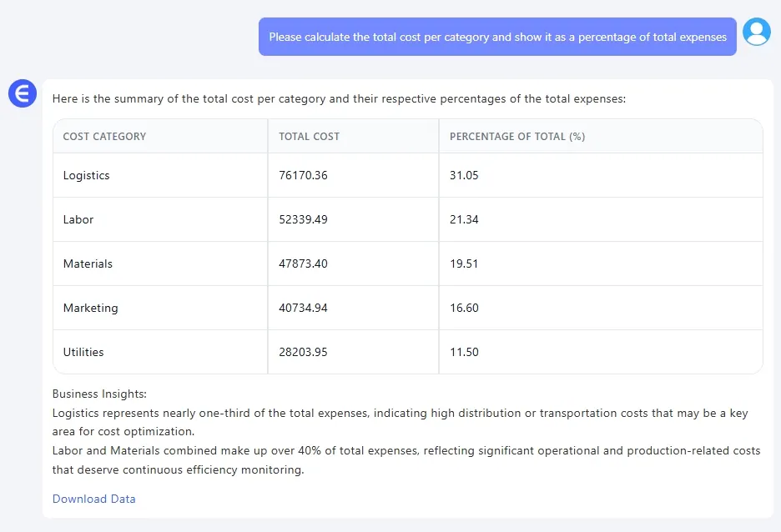Screen dimensions: 781x532
Task: Select the Total Cost column header
Action: [309, 137]
